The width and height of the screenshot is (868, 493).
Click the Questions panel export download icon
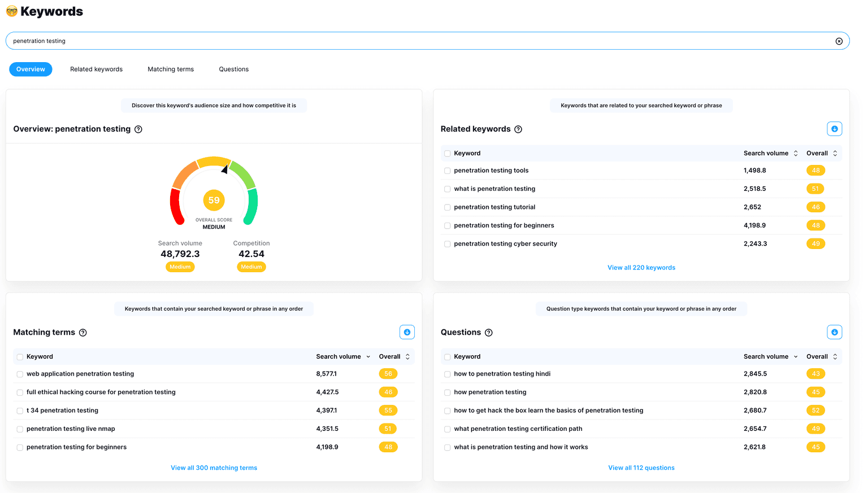835,332
